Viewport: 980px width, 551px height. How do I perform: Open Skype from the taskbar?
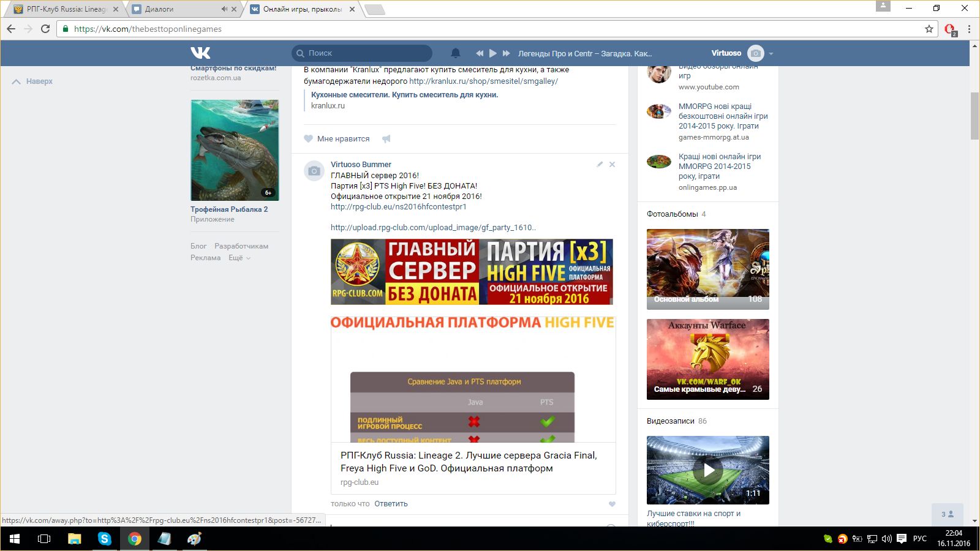click(104, 539)
